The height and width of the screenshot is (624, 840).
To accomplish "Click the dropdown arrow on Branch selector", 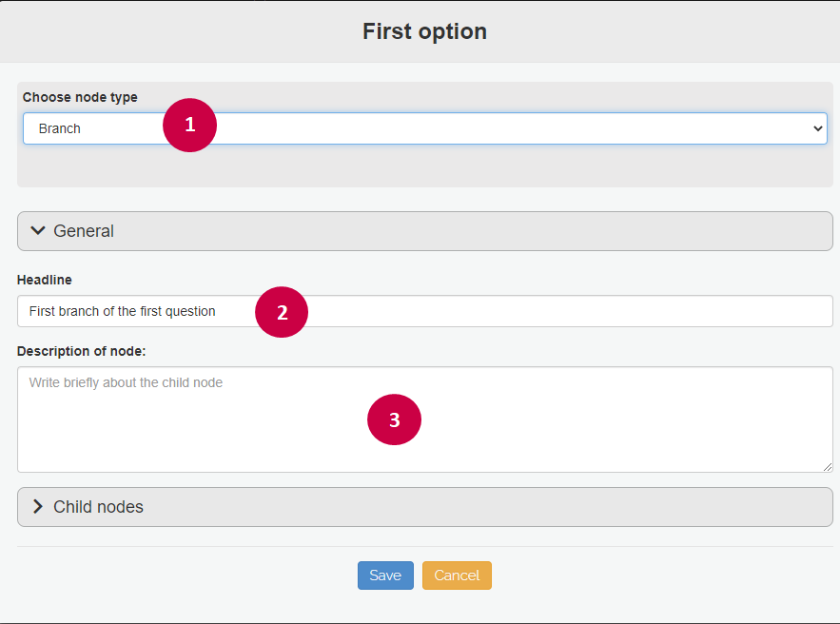I will [817, 128].
